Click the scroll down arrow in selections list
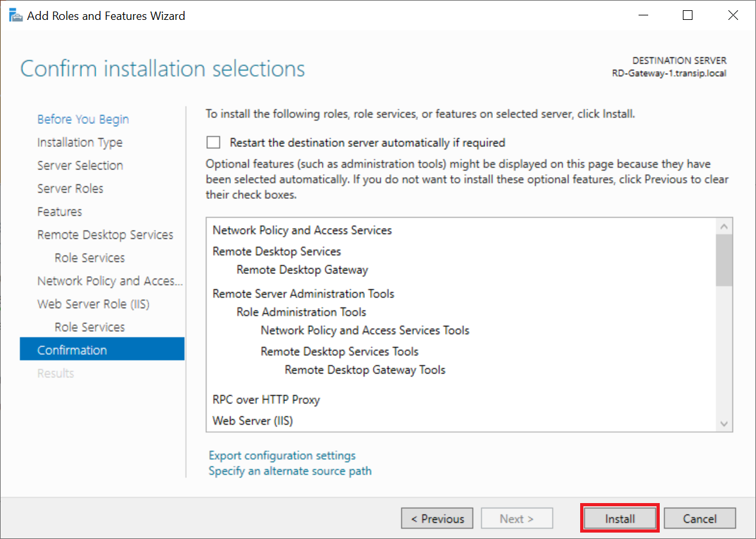 (x=724, y=424)
